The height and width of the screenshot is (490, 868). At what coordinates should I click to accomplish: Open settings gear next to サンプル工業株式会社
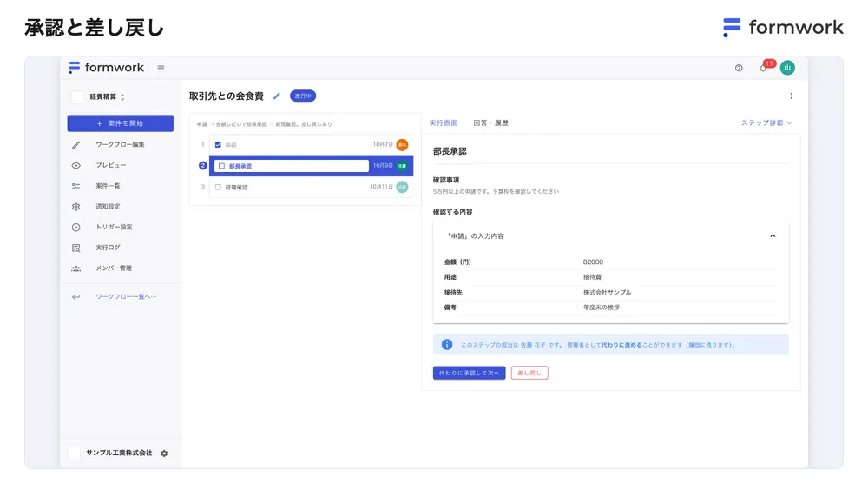164,453
